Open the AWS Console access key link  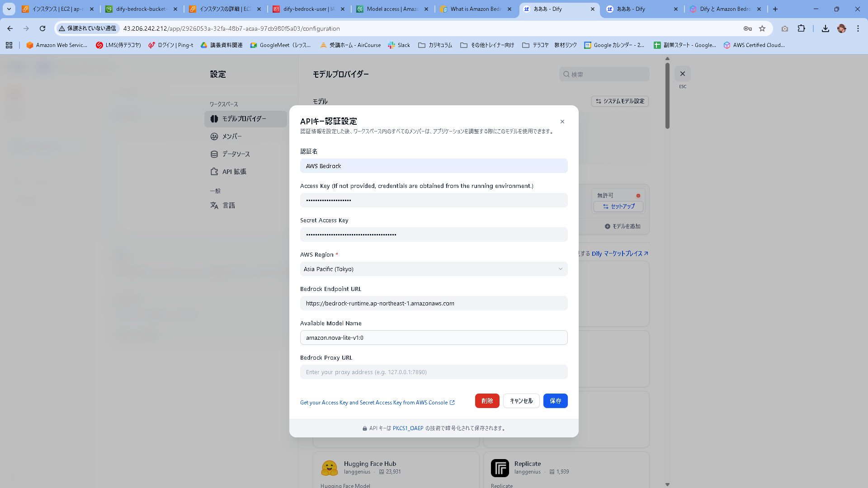click(377, 402)
